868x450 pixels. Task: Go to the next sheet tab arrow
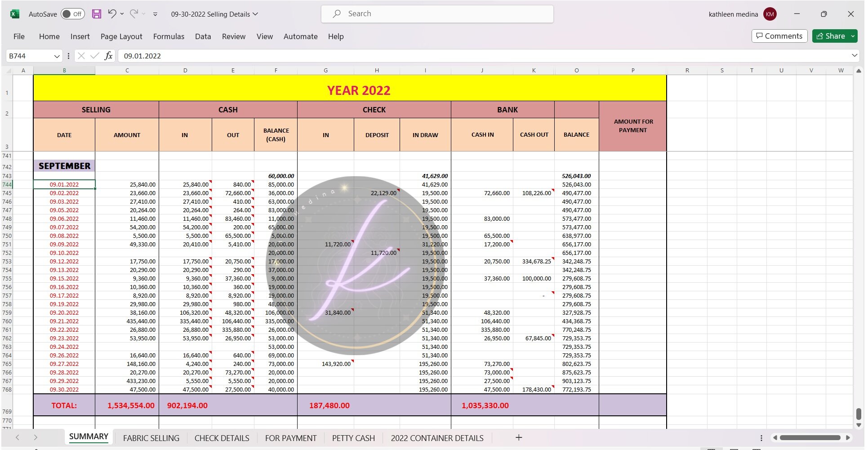click(36, 437)
